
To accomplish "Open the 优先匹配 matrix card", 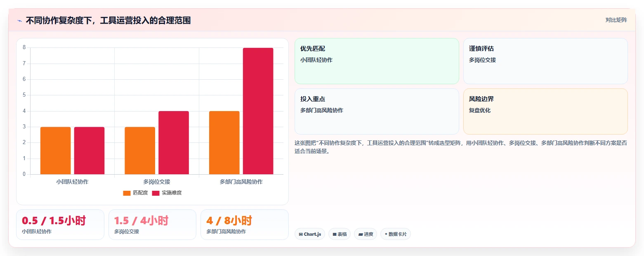I will [377, 61].
